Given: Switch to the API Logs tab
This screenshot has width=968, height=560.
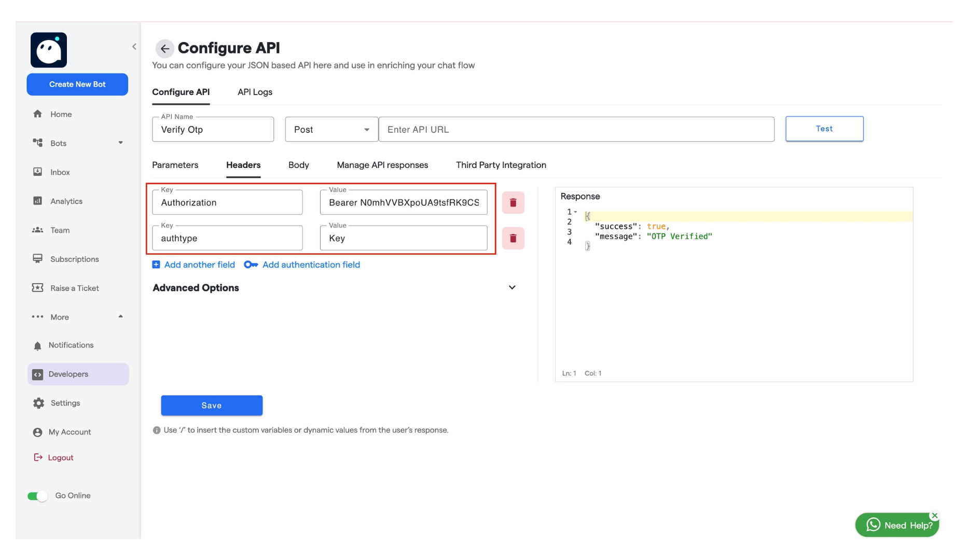Looking at the screenshot, I should coord(255,92).
